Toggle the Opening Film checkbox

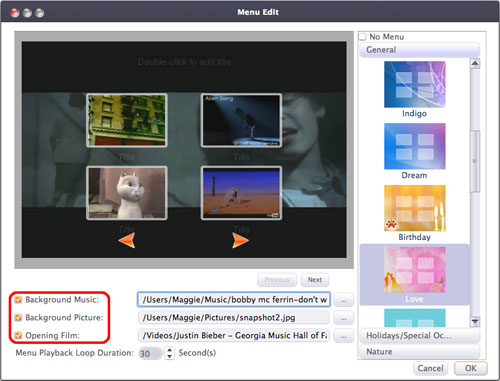18,335
